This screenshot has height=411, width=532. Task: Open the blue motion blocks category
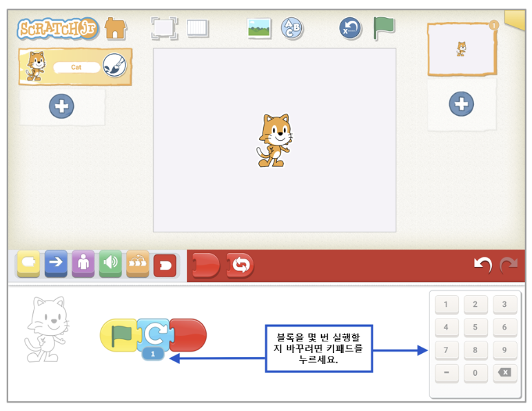(56, 264)
